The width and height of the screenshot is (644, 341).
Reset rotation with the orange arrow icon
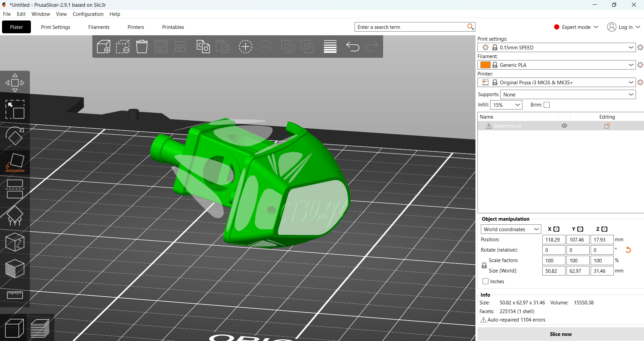(628, 250)
